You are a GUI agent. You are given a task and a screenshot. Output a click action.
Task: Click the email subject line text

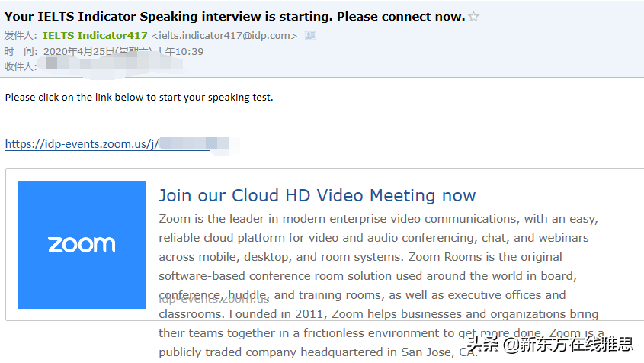tap(235, 17)
